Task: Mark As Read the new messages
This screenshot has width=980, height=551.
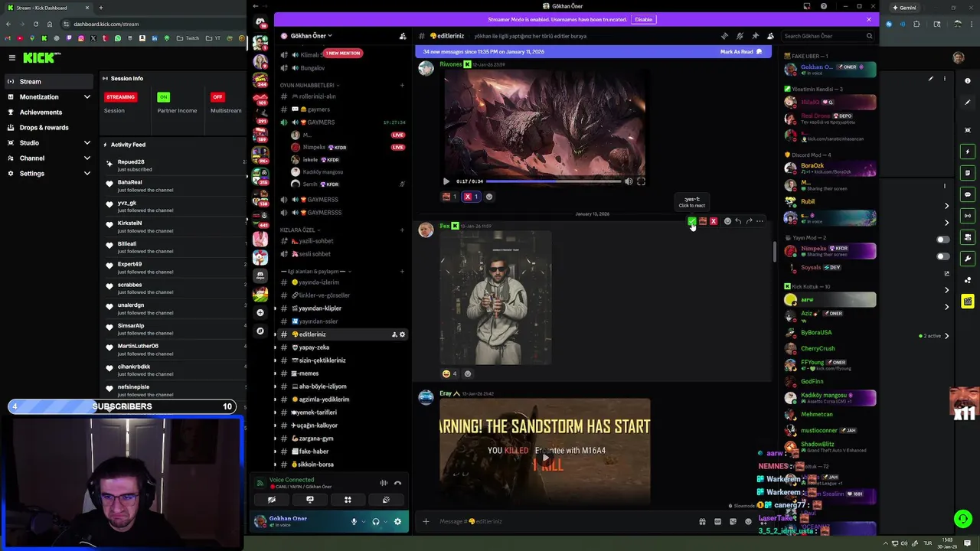Action: coord(740,51)
